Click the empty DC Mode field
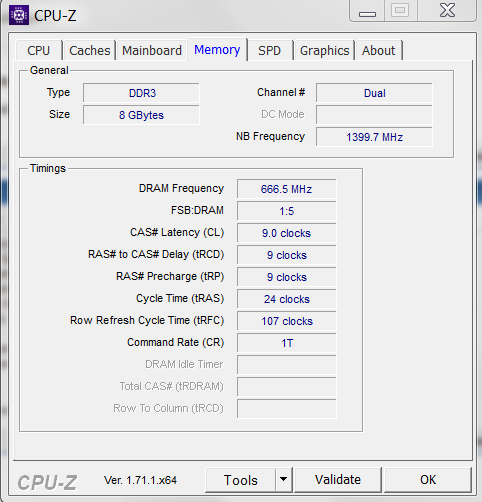 click(374, 115)
